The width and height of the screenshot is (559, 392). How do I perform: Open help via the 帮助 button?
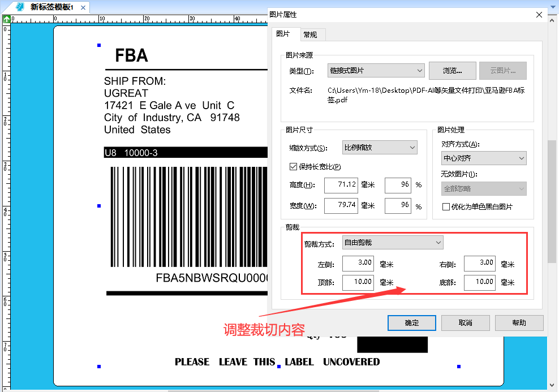(519, 322)
